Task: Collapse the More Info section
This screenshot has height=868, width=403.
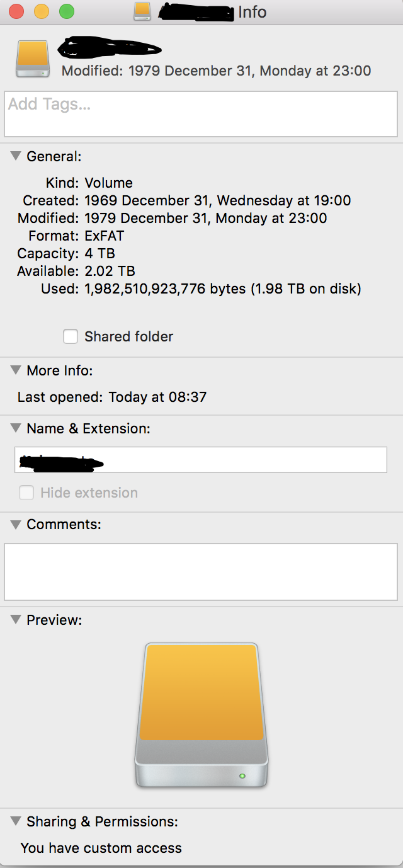Action: (x=16, y=370)
